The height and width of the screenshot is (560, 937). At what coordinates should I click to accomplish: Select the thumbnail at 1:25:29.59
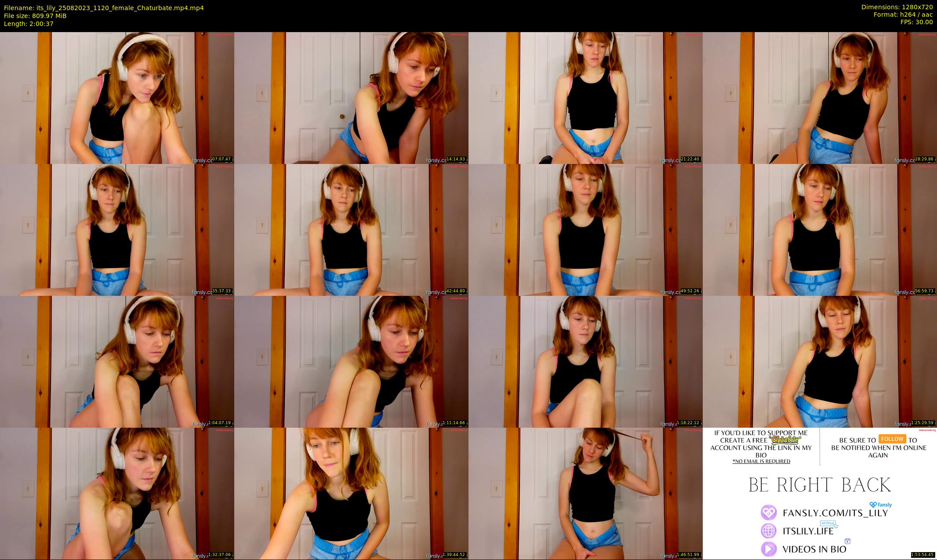coord(820,361)
